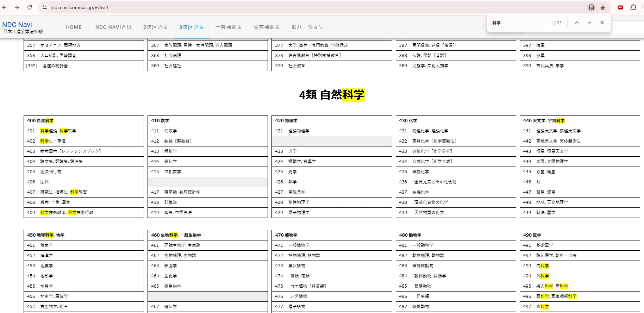Viewport: 644px width, 313px height.
Task: Click the browser forward arrow
Action: pyautogui.click(x=17, y=7)
